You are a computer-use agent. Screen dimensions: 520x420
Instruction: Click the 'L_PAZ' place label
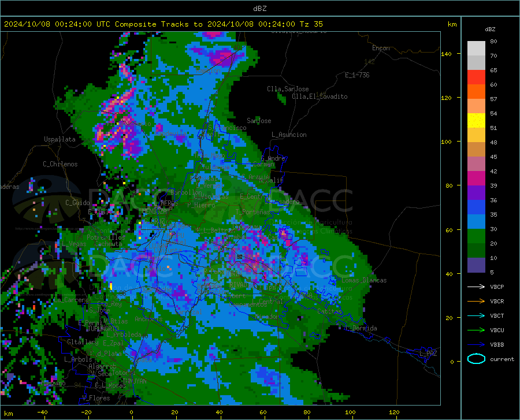[x=428, y=354]
